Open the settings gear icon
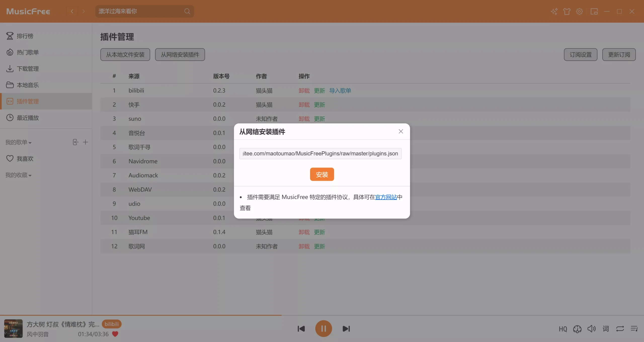The width and height of the screenshot is (644, 342). tap(579, 11)
